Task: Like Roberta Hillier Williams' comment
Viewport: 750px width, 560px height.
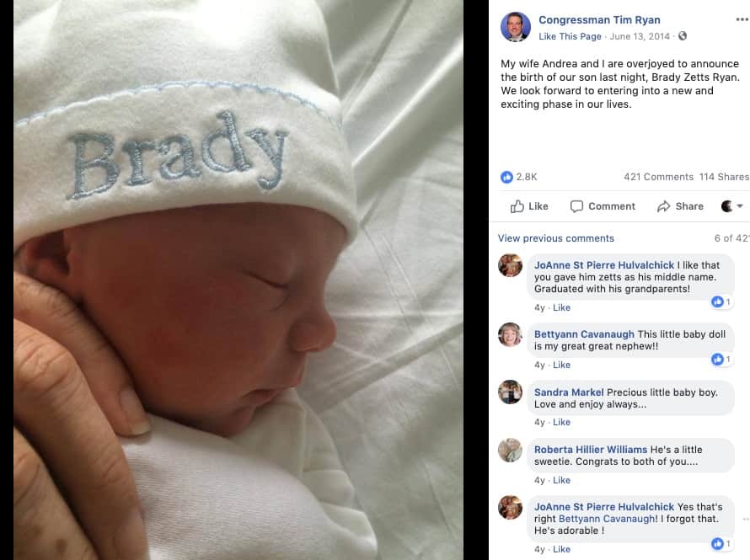Action: 561,480
